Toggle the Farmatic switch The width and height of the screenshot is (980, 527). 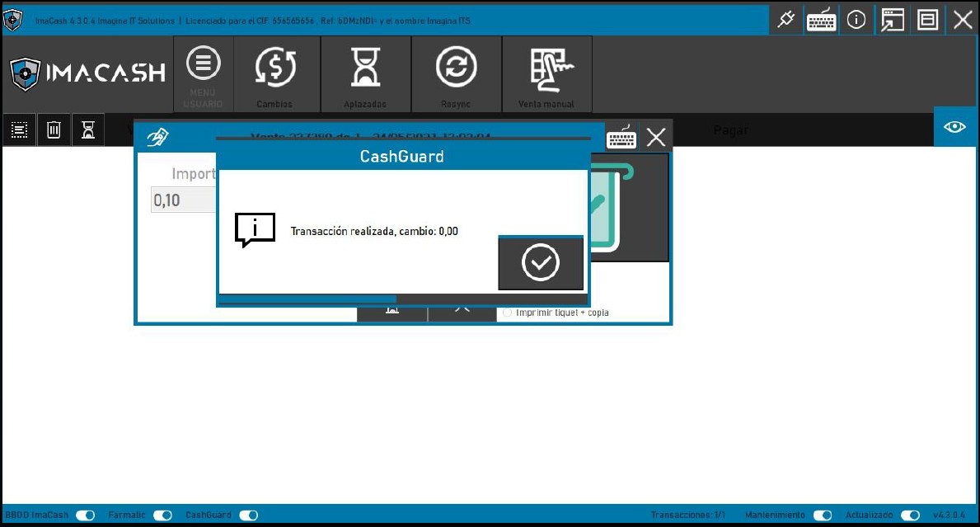(162, 515)
